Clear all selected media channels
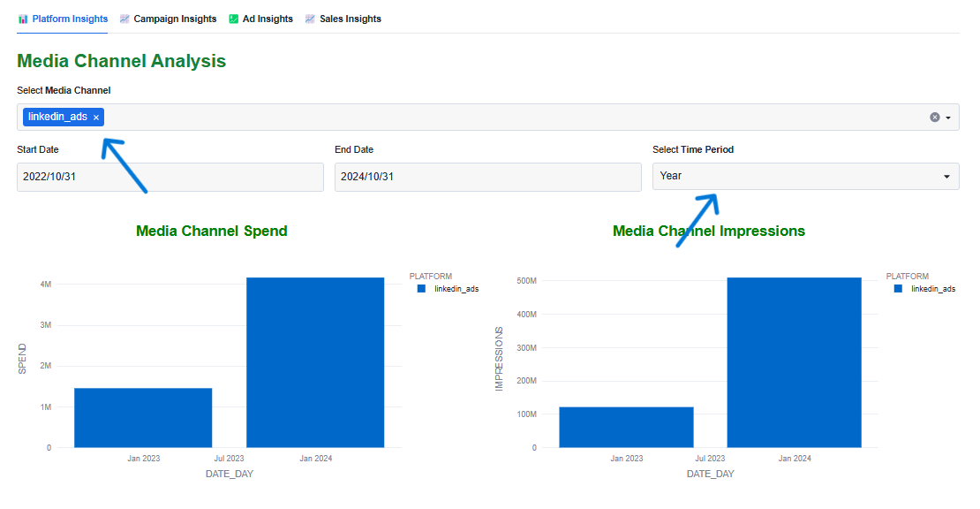 coord(934,118)
